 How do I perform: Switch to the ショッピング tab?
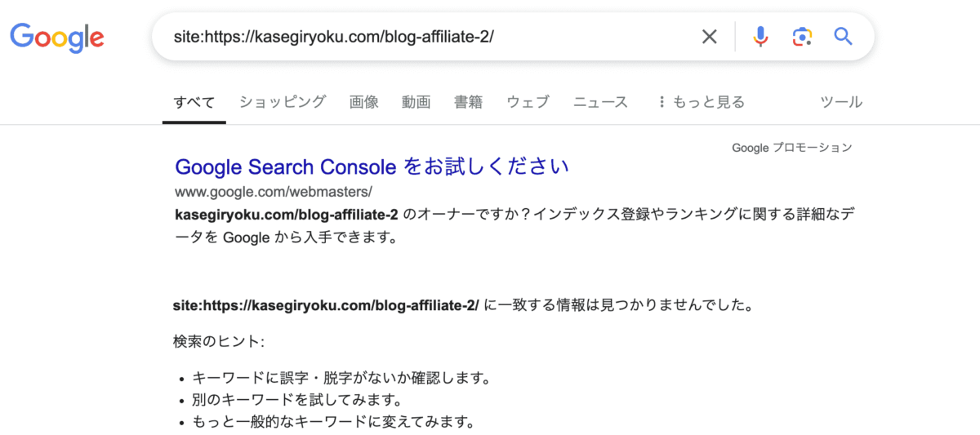click(x=283, y=102)
